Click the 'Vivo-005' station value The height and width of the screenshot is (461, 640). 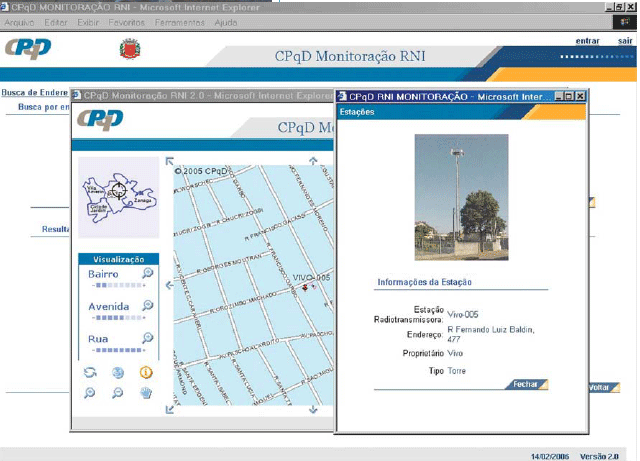click(462, 314)
